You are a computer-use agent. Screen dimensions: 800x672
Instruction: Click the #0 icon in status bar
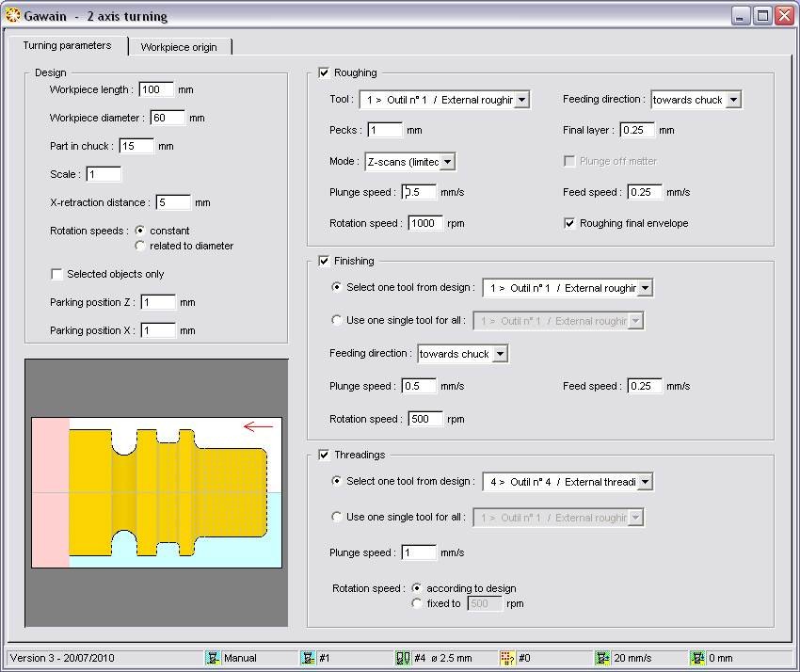coord(507,658)
